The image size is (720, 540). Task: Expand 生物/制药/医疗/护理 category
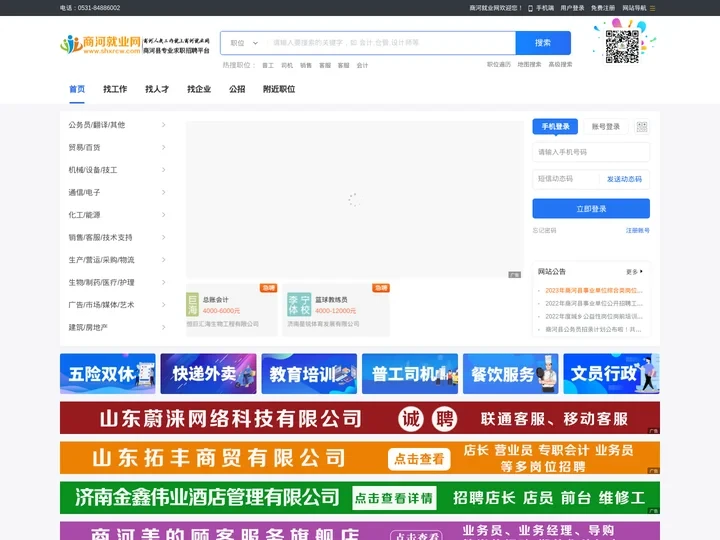point(117,282)
